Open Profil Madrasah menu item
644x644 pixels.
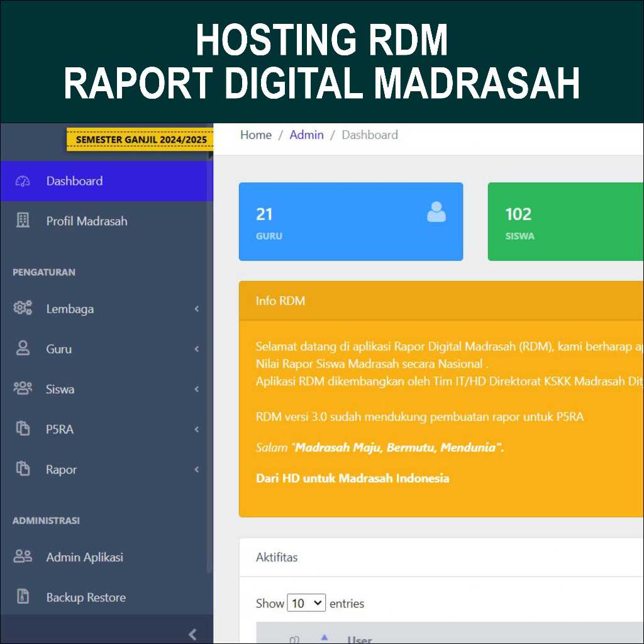pyautogui.click(x=86, y=221)
